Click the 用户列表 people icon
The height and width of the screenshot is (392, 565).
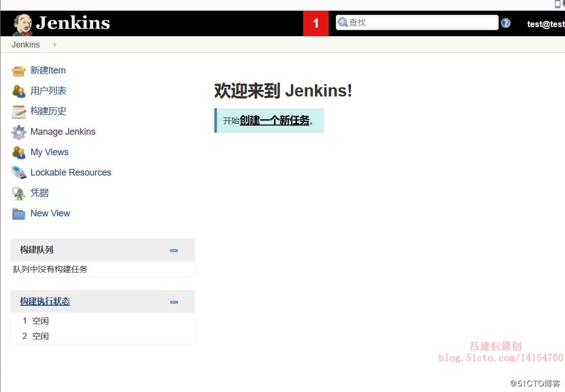pyautogui.click(x=19, y=91)
